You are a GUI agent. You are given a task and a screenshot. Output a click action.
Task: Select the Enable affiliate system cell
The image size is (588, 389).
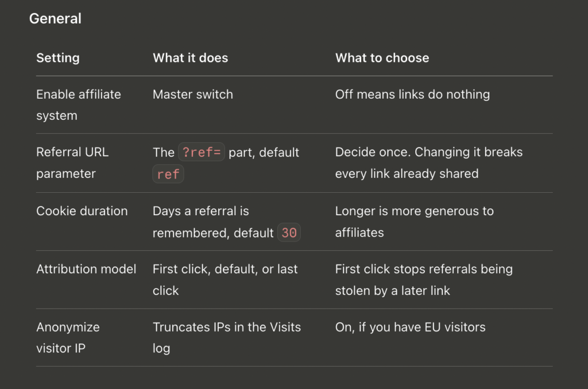79,105
